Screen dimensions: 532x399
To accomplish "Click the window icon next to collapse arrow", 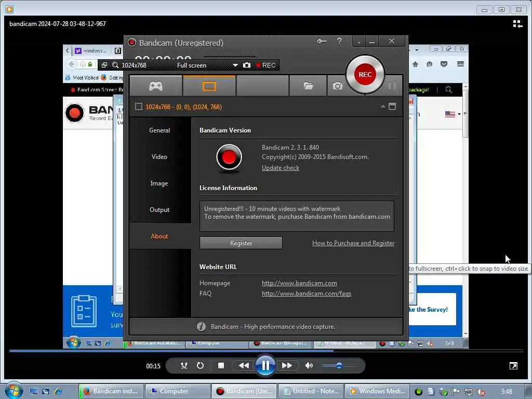I will 392,107.
